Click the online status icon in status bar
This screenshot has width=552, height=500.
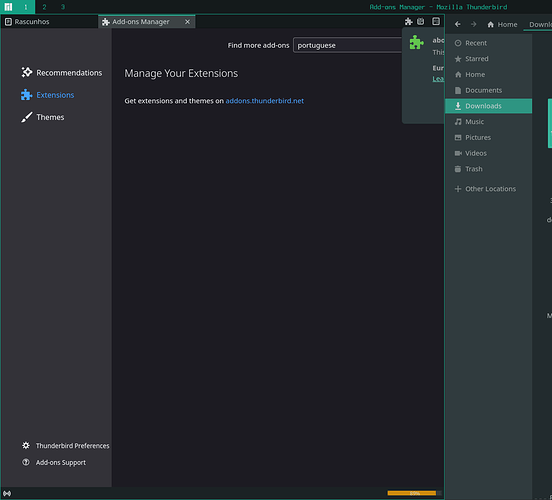point(7,493)
